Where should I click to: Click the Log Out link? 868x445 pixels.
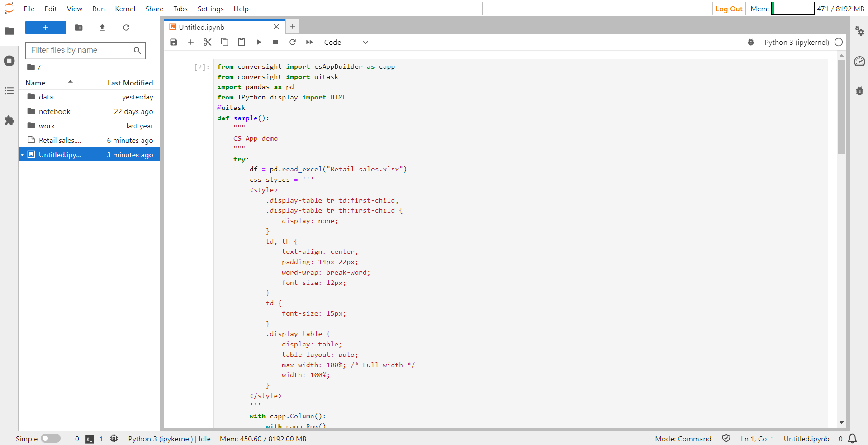729,9
